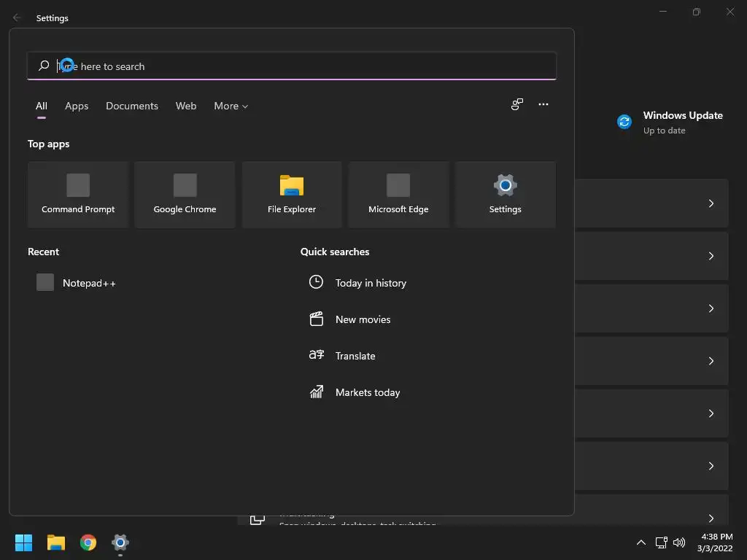Viewport: 747px width, 560px height.
Task: Switch to the Web search tab
Action: point(186,106)
